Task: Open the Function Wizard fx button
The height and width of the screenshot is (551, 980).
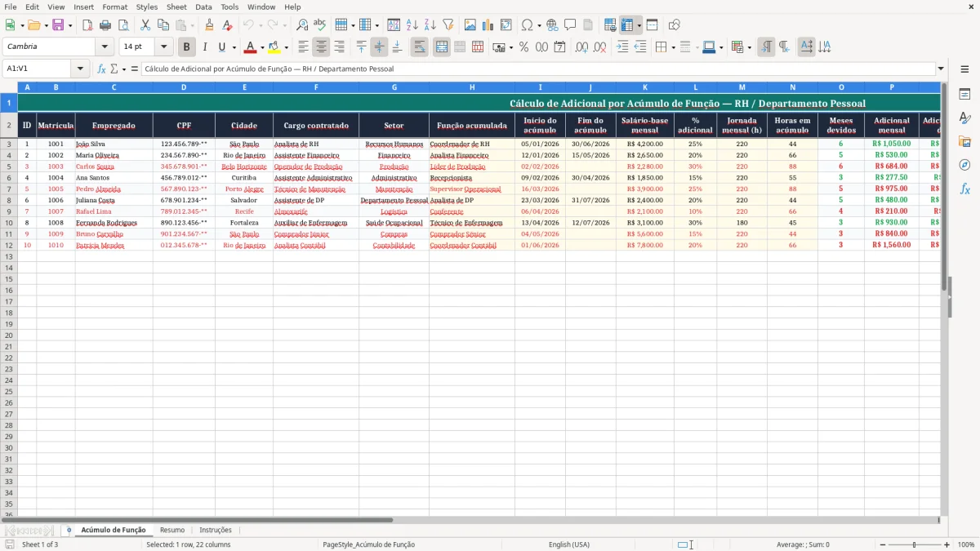Action: click(102, 69)
